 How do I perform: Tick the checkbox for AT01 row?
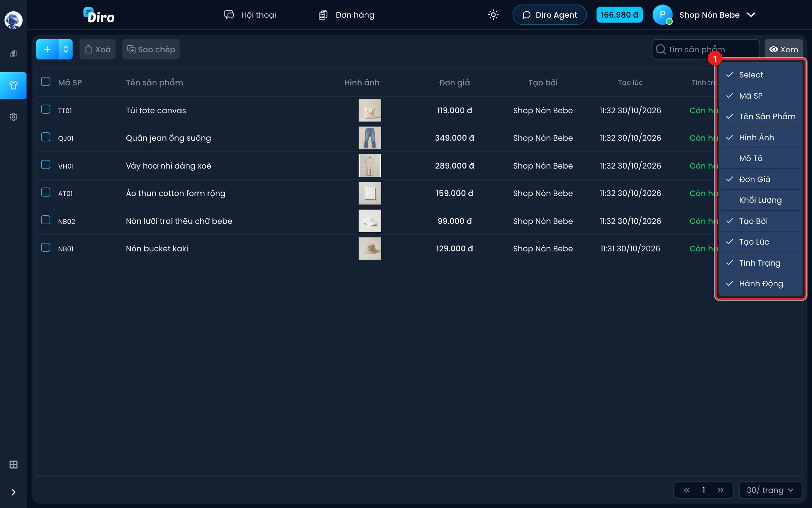click(x=45, y=192)
